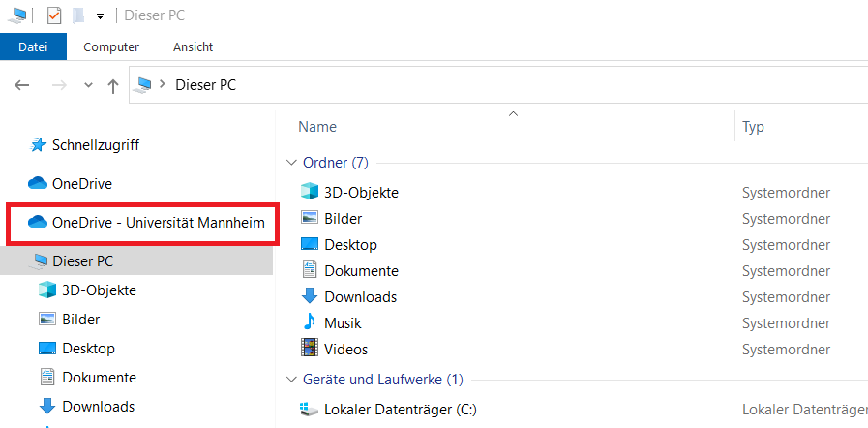Screen dimensions: 868x428
Task: Select Dokumente in the navigation pane
Action: [99, 378]
